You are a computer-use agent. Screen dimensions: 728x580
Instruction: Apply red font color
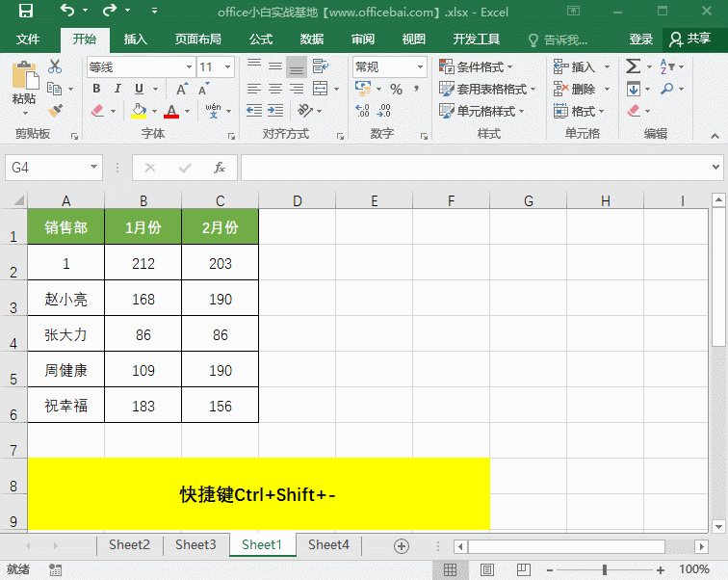[x=171, y=111]
